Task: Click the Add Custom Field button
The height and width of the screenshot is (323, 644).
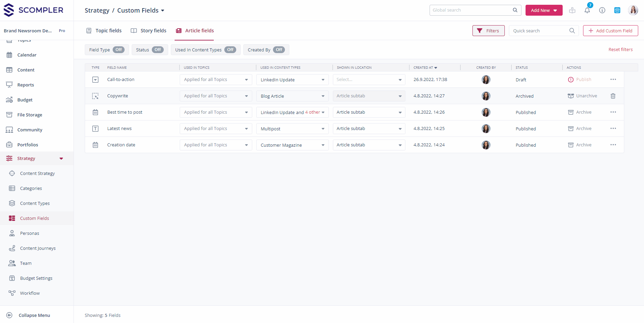Action: (610, 31)
